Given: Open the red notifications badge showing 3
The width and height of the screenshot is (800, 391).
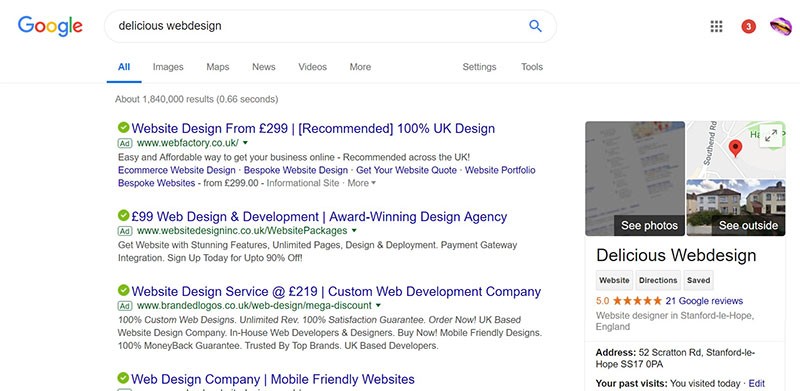Looking at the screenshot, I should coord(748,27).
